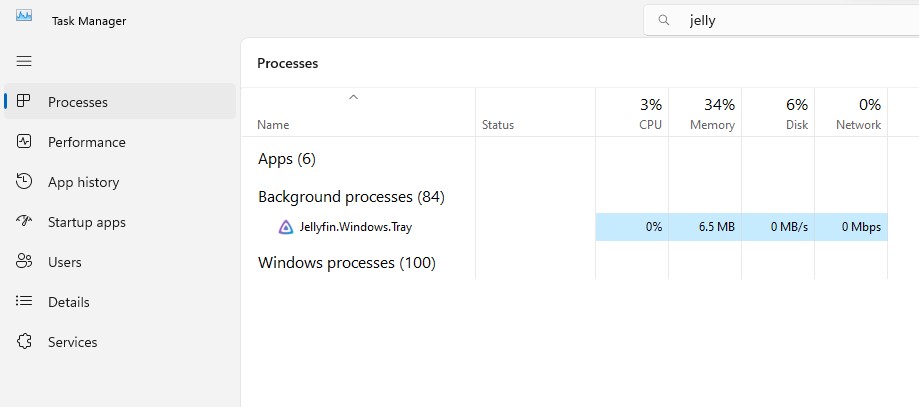Click the Users sidebar icon
Image resolution: width=919 pixels, height=407 pixels.
25,262
